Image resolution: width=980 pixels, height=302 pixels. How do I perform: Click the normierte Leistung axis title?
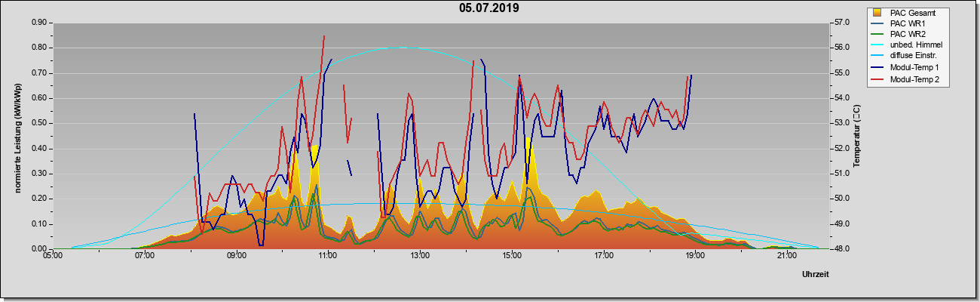(17, 140)
